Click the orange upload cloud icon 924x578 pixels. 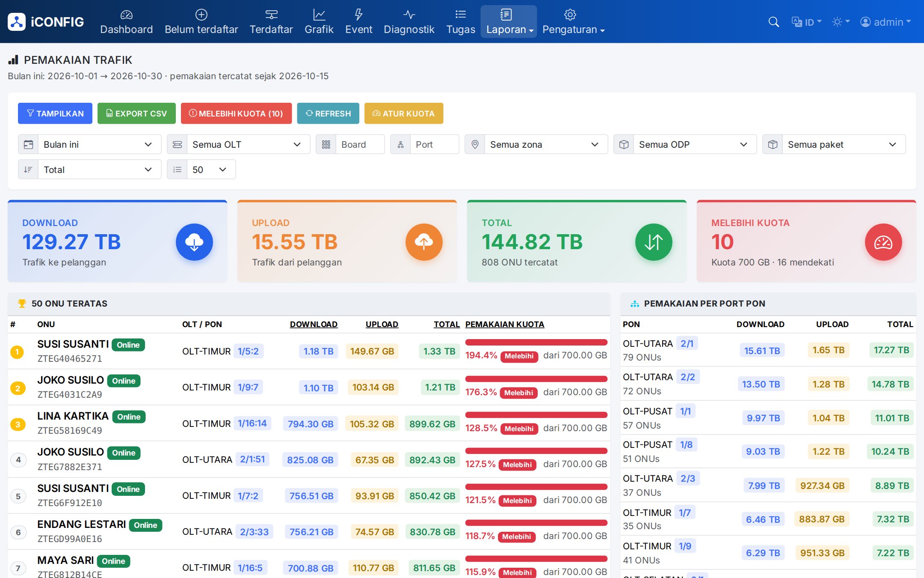424,242
